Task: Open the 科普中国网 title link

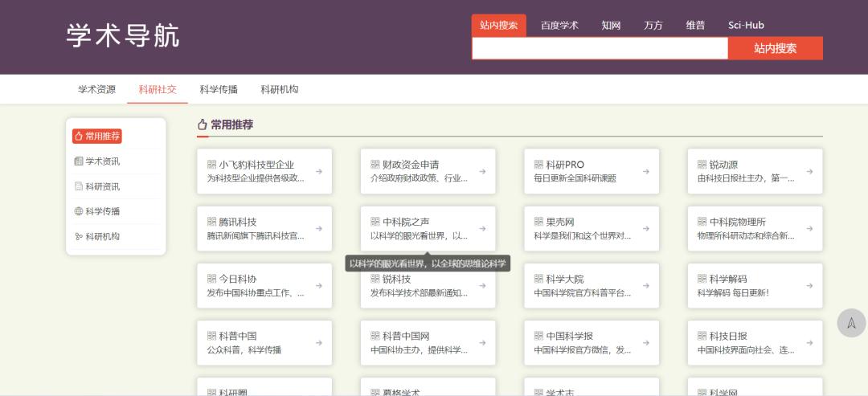Action: click(406, 336)
